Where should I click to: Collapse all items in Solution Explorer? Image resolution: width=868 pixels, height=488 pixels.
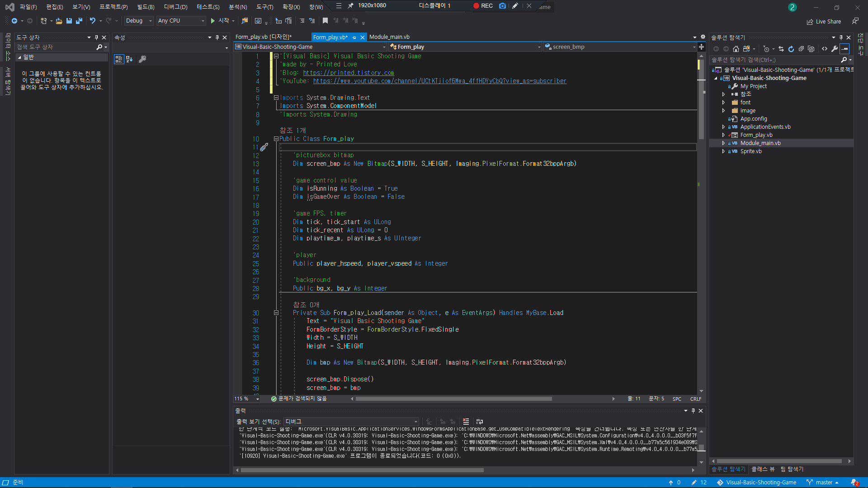pos(801,49)
